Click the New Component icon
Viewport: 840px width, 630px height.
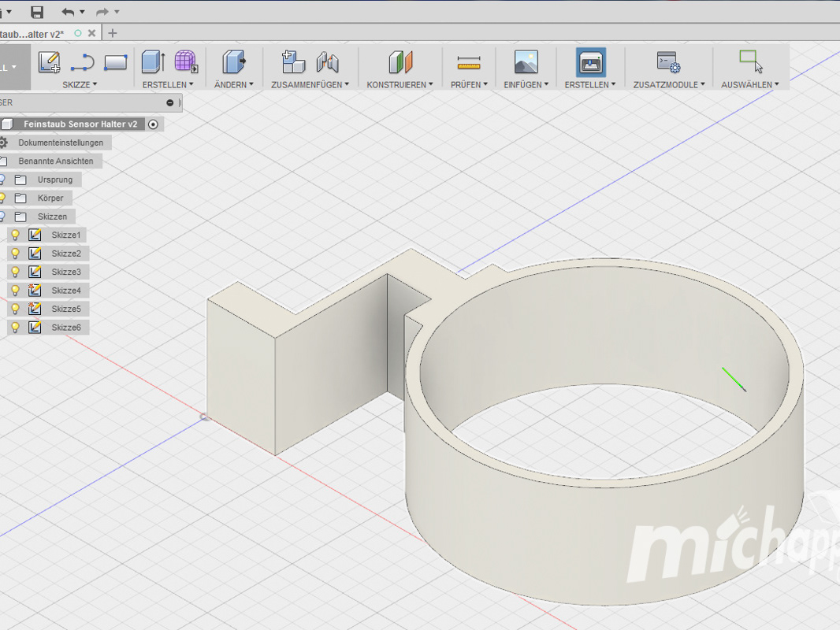[293, 62]
